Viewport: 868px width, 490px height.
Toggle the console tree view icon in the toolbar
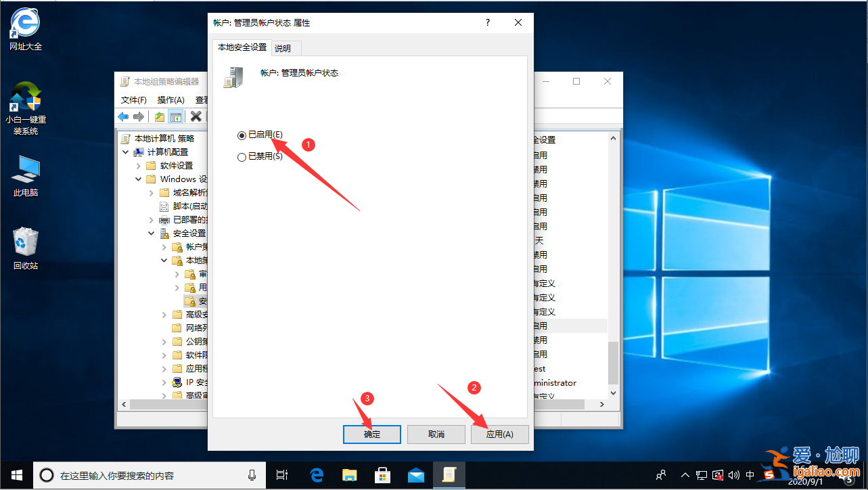click(x=176, y=116)
